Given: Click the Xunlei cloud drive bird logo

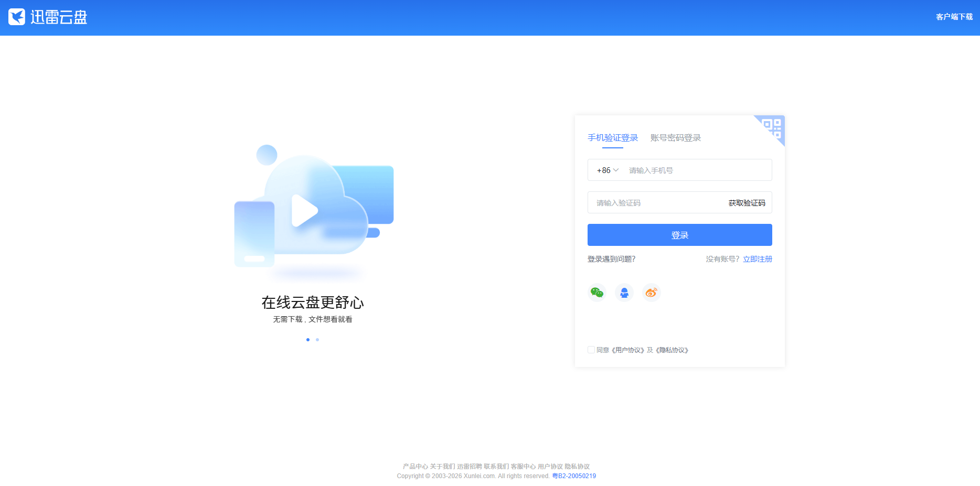Looking at the screenshot, I should [17, 17].
